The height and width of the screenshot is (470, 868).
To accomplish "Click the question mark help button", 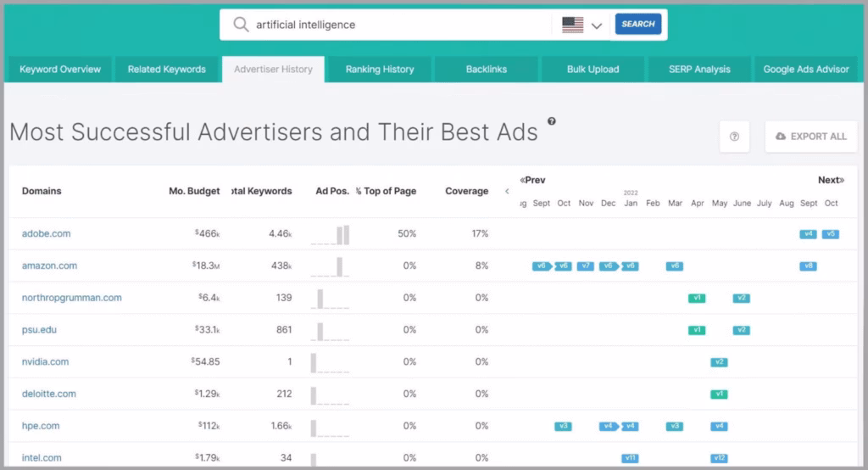I will click(734, 137).
